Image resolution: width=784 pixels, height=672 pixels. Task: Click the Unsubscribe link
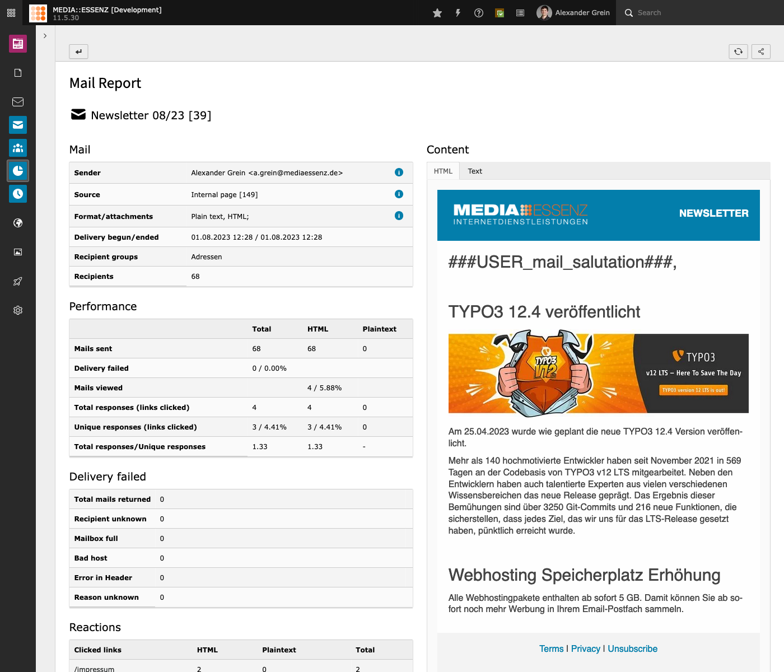(x=632, y=648)
